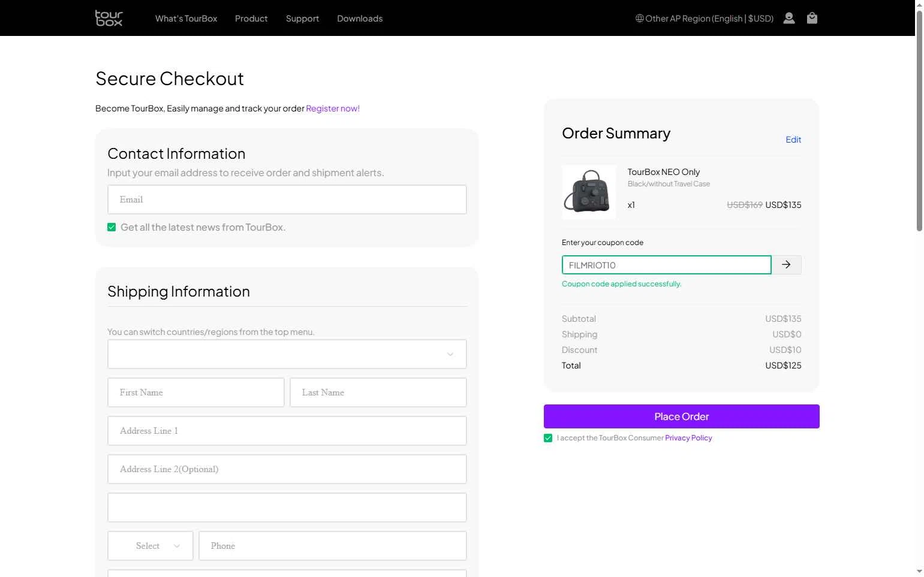Open What's TourBox menu
Viewport: 924px width, 577px height.
click(186, 19)
